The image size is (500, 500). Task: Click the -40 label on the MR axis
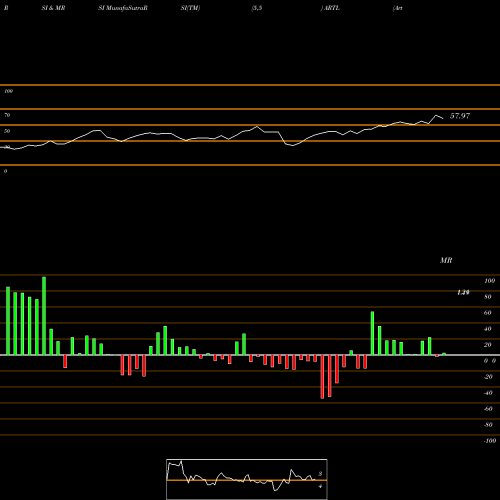(488, 393)
